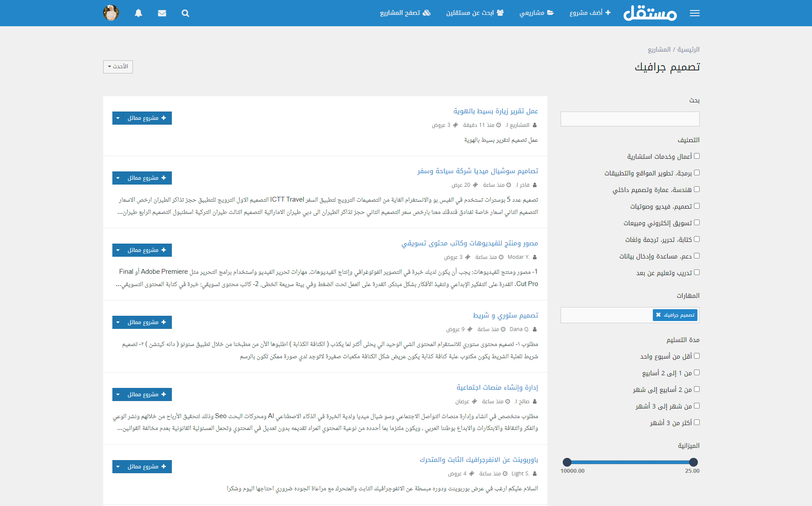Click ticket icon next to 4 عروض
This screenshot has height=506, width=812.
pyautogui.click(x=471, y=474)
